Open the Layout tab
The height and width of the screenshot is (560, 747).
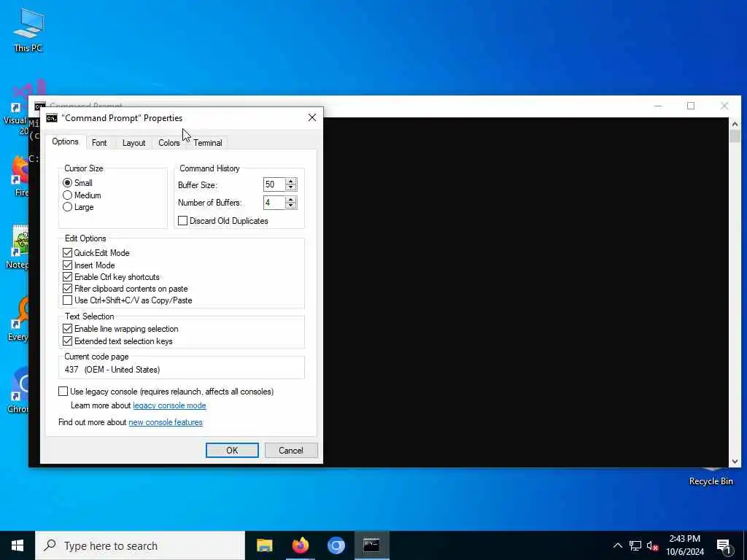click(133, 143)
